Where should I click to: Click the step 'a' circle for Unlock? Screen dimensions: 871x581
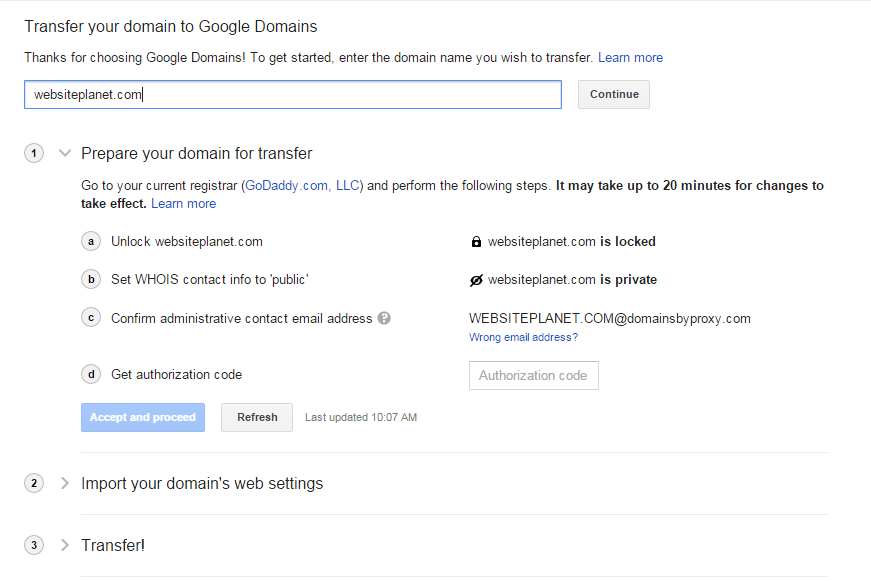(91, 242)
